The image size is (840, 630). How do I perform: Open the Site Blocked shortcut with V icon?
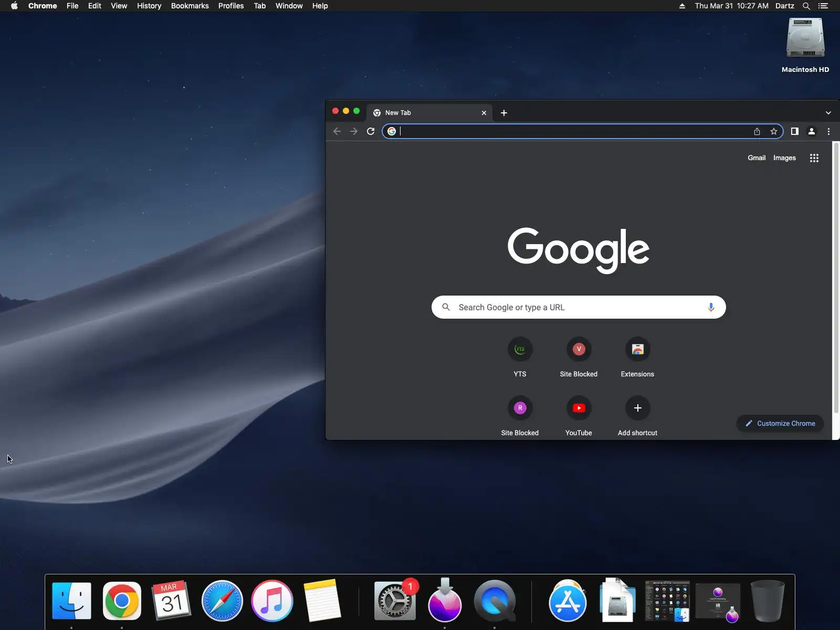(x=579, y=359)
